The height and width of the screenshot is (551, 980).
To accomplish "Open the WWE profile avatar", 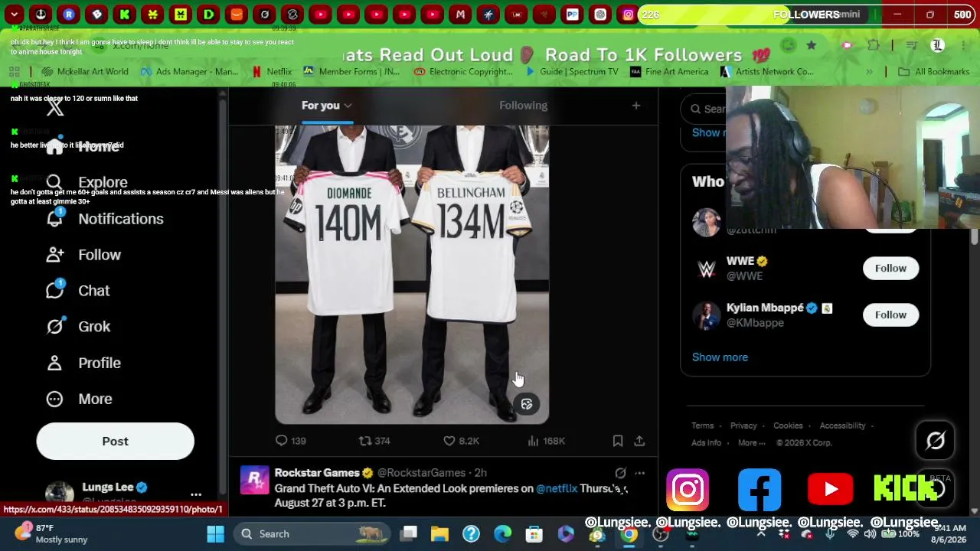I will 706,269.
